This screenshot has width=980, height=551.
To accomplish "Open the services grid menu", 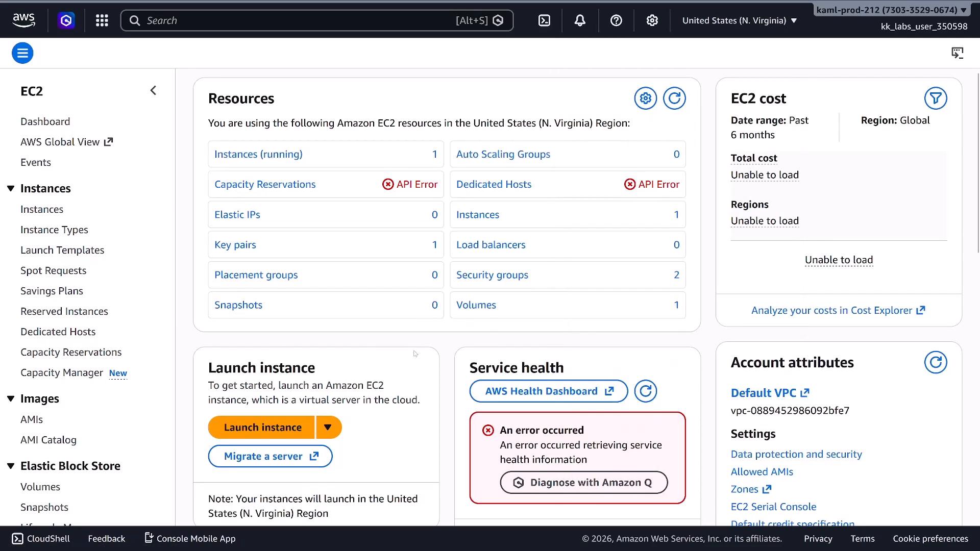I will point(102,20).
